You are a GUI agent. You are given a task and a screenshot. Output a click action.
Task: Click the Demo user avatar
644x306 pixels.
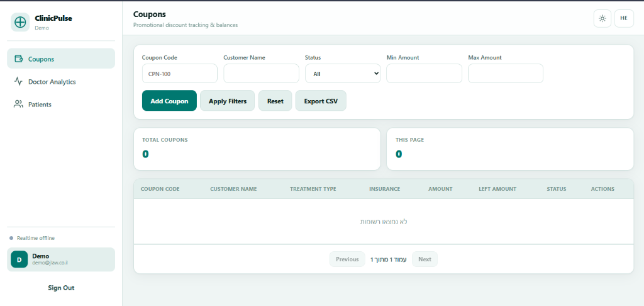(x=19, y=259)
